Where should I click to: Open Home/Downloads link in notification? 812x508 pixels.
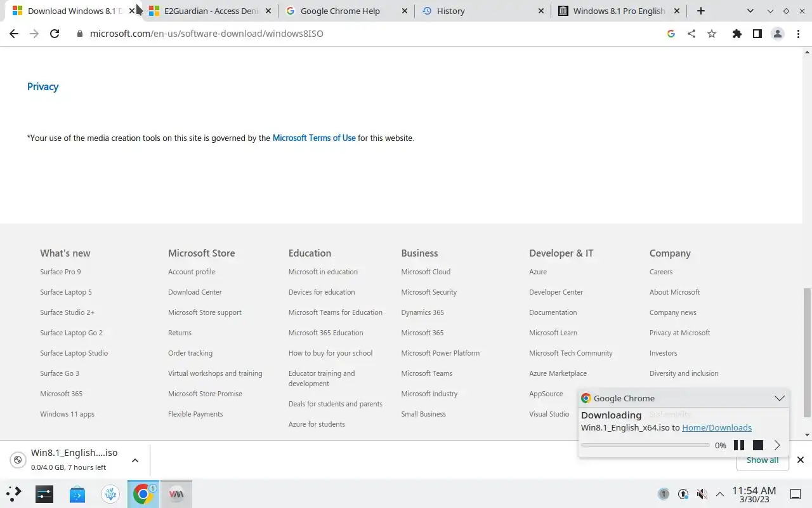pyautogui.click(x=717, y=427)
